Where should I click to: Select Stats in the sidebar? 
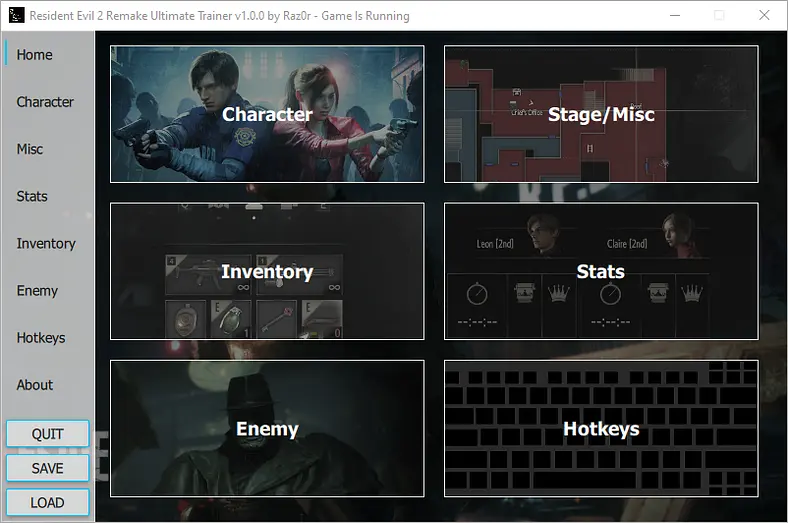(x=32, y=196)
